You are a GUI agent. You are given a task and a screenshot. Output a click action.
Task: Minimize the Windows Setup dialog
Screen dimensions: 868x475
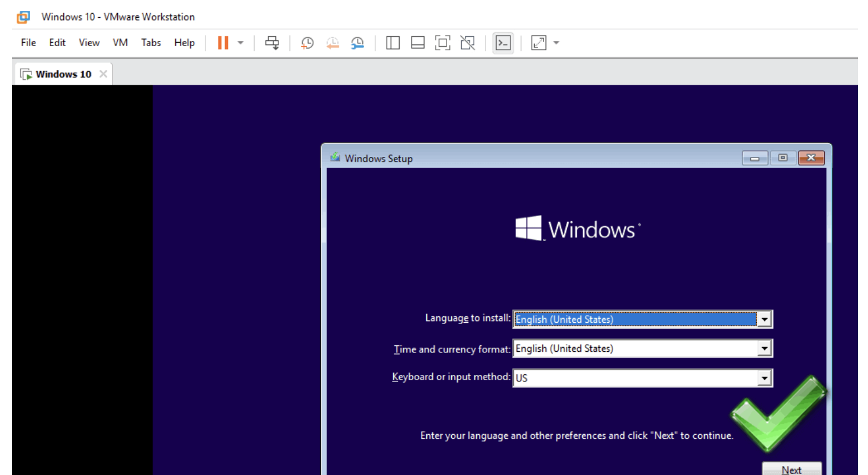pyautogui.click(x=755, y=158)
